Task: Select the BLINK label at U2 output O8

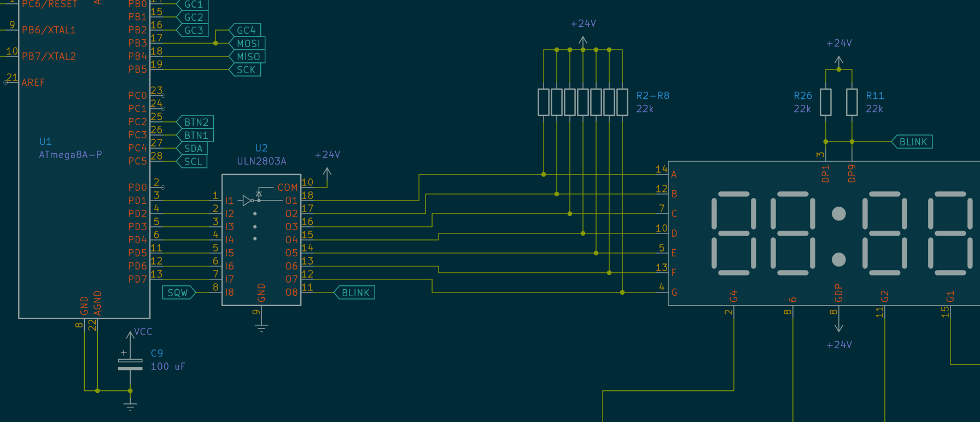Action: (354, 292)
